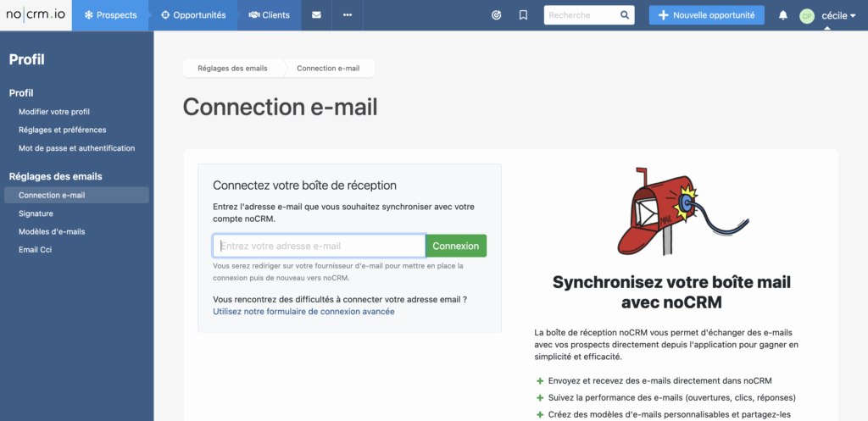Open the notifications bell

point(783,15)
